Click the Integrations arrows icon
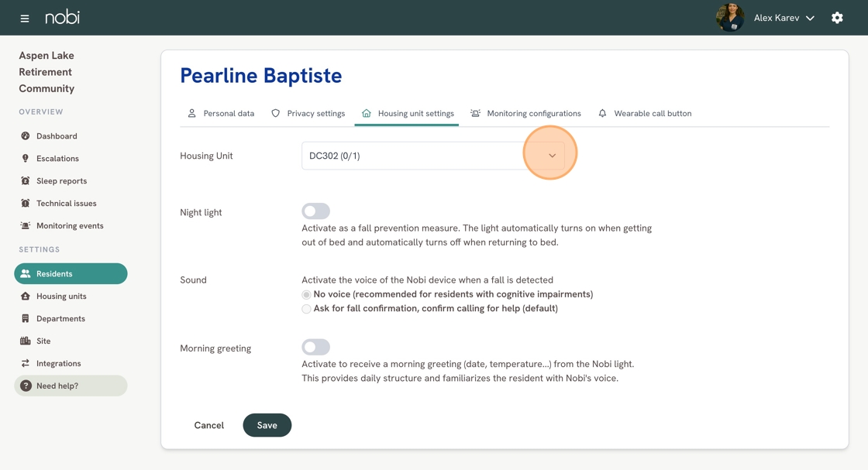Viewport: 868px width, 470px height. [x=26, y=363]
